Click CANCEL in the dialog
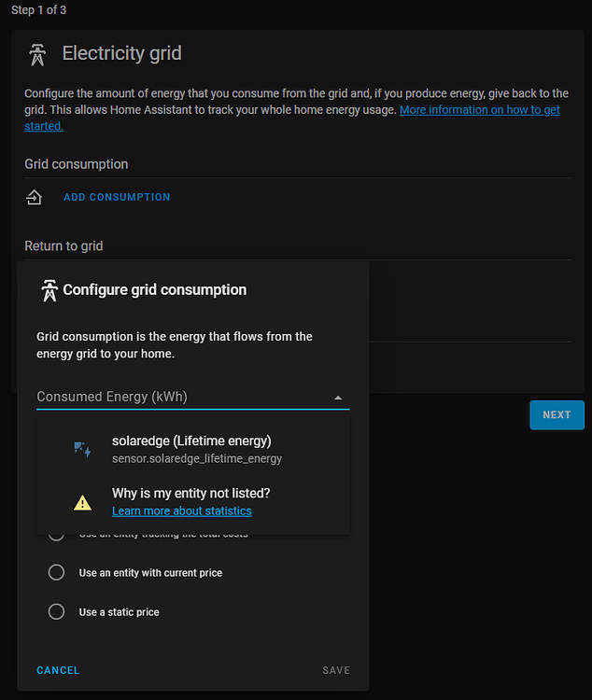 tap(58, 670)
